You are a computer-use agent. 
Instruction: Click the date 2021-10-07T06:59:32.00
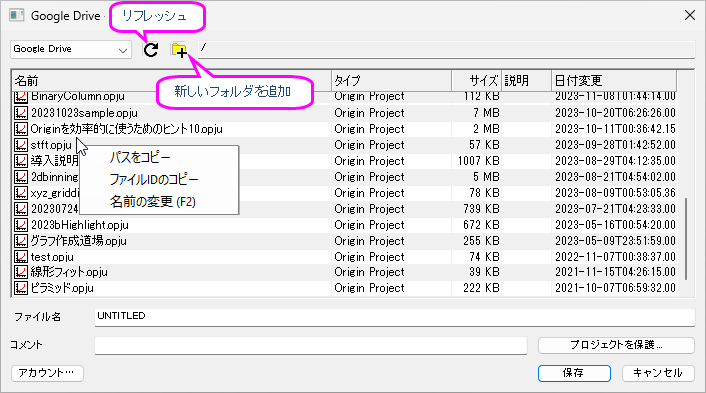click(x=615, y=288)
